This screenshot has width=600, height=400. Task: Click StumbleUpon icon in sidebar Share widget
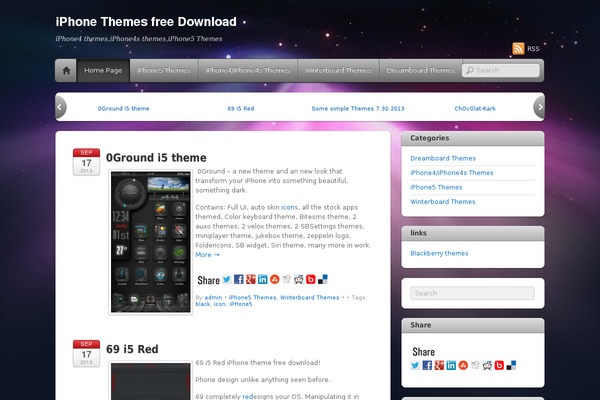tap(463, 365)
